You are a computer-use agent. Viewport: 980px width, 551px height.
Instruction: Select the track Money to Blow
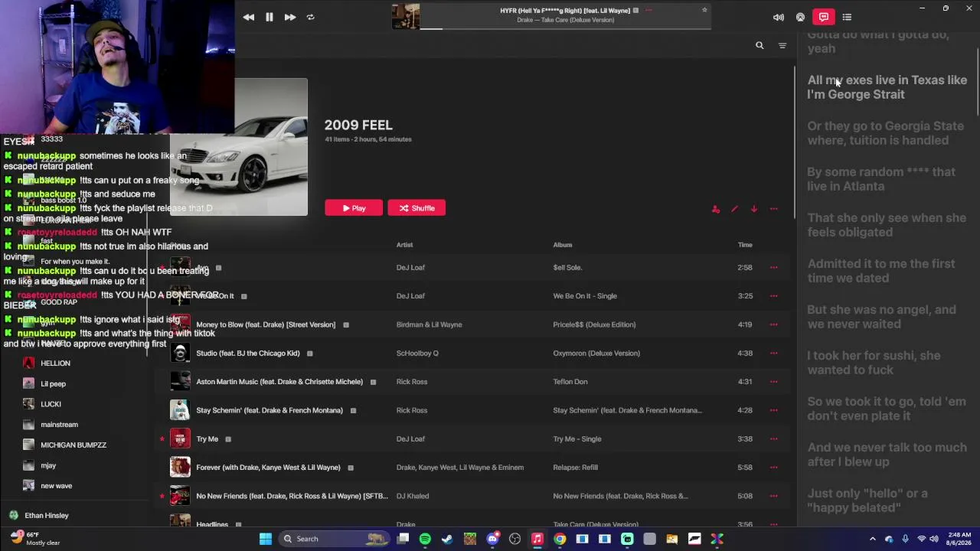pyautogui.click(x=266, y=324)
